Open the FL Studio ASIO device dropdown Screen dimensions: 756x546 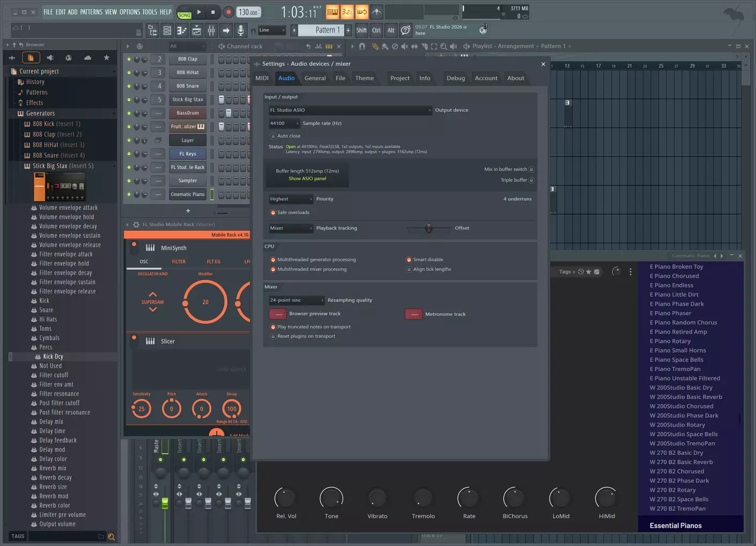[x=350, y=110]
